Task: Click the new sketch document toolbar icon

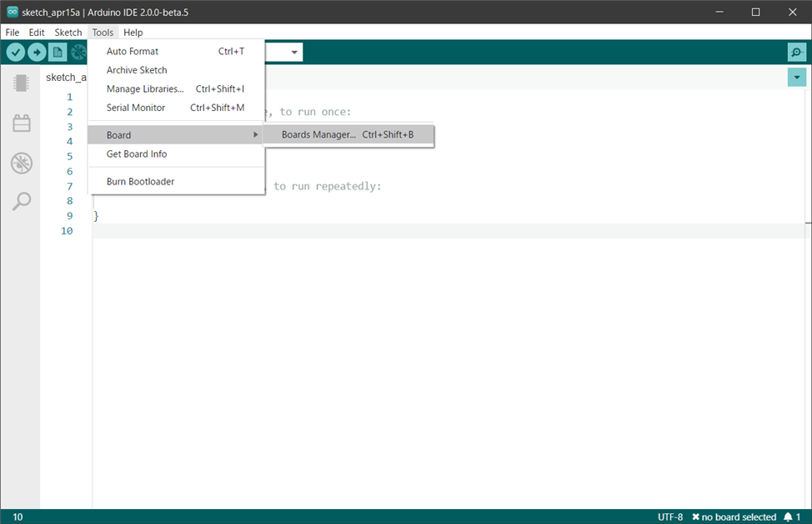Action: pyautogui.click(x=58, y=53)
